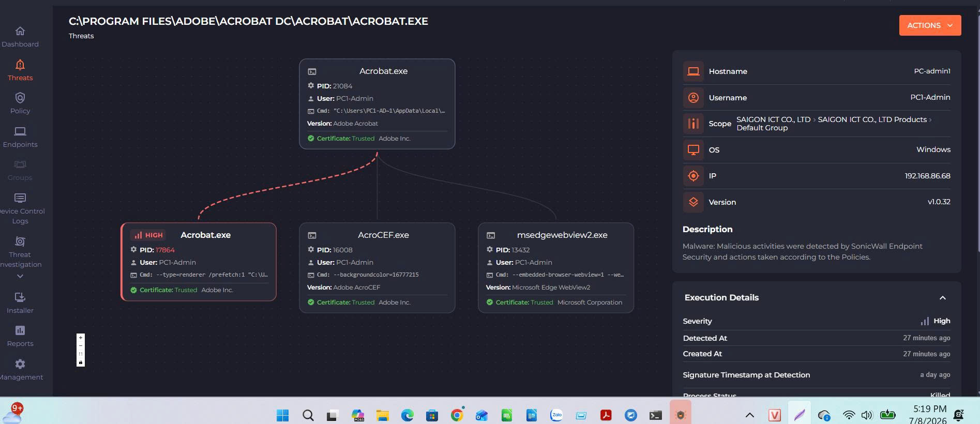Select the parent Acrobat.exe node PID 21084
Image resolution: width=980 pixels, height=424 pixels.
pyautogui.click(x=377, y=104)
